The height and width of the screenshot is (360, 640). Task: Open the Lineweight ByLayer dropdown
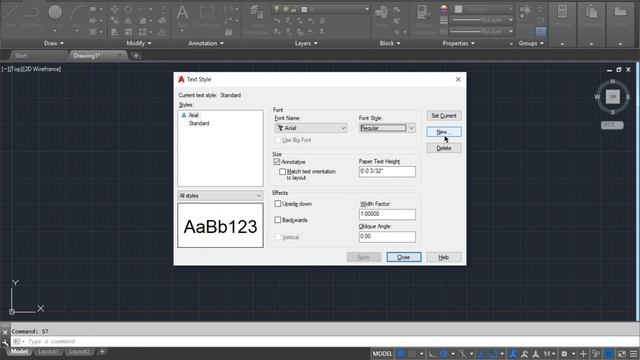coord(482,20)
